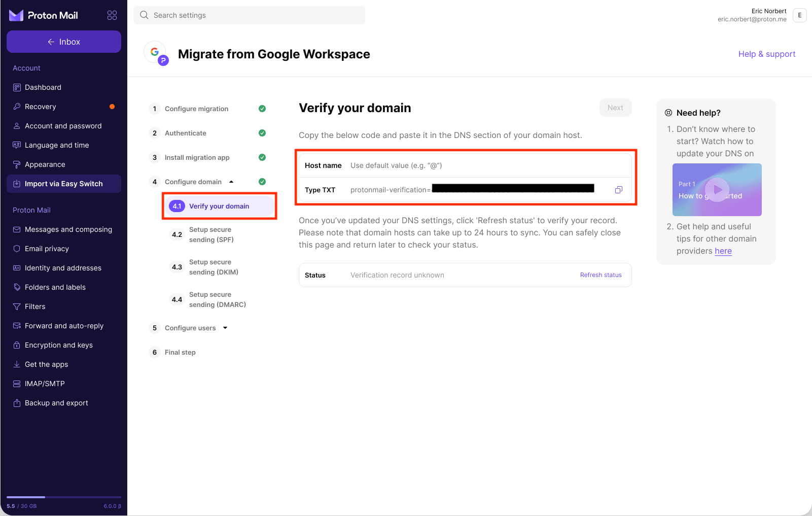812x516 pixels.
Task: Click the Filters funnel icon
Action: [x=17, y=306]
